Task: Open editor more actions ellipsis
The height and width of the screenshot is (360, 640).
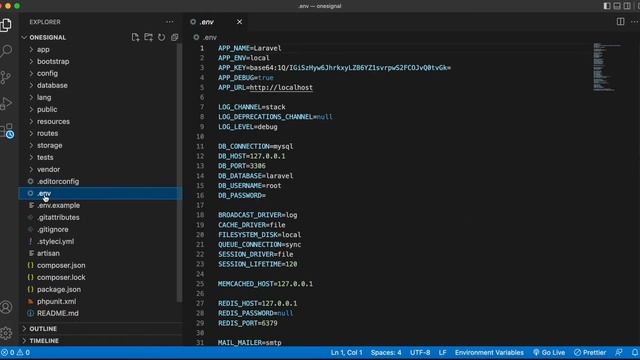Action: pos(635,22)
